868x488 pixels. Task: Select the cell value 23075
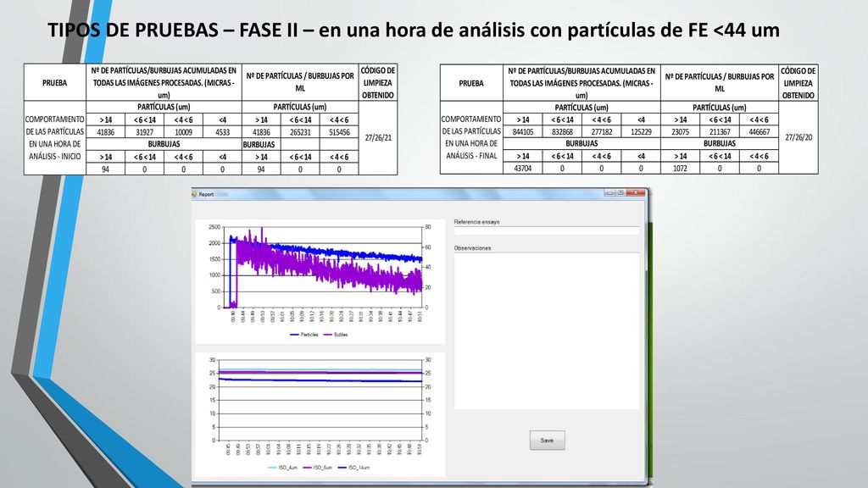[681, 131]
